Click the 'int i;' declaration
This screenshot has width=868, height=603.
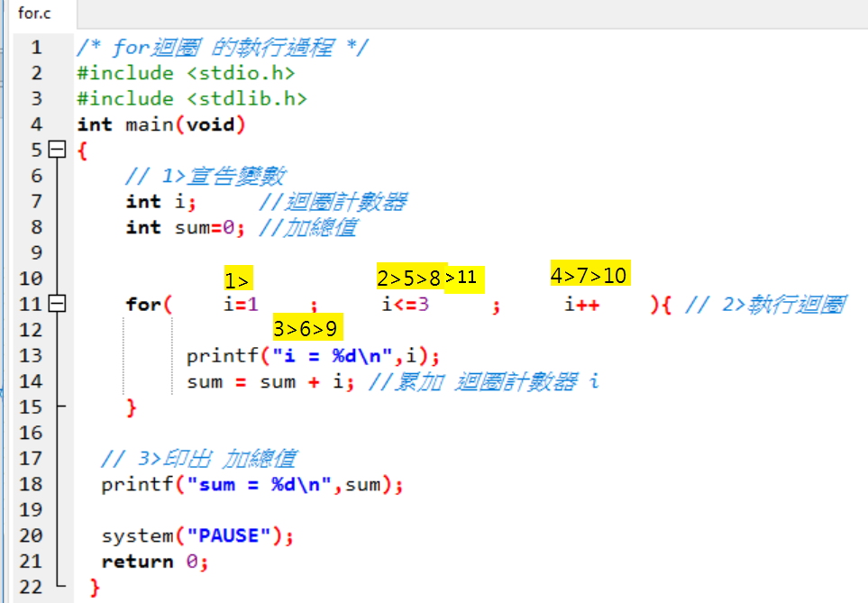[x=161, y=202]
